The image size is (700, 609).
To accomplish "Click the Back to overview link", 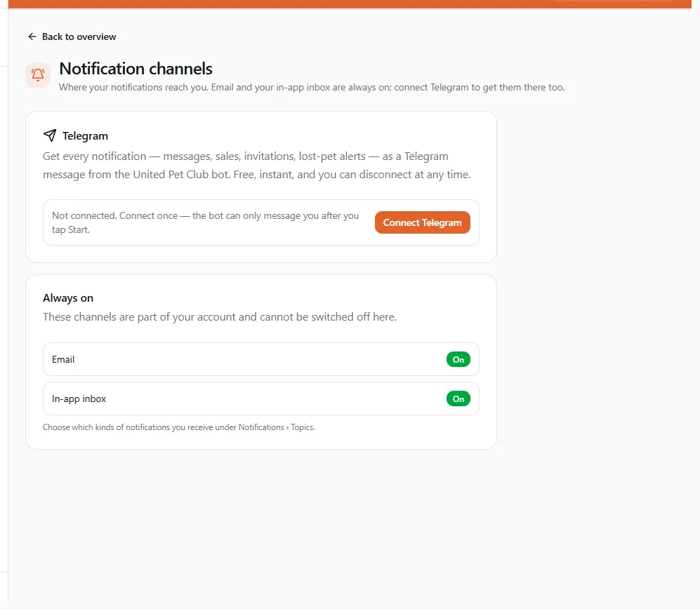I will [72, 36].
